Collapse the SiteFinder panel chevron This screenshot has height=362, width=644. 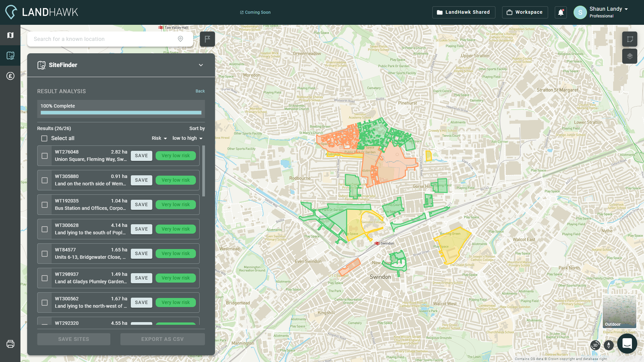click(x=201, y=65)
